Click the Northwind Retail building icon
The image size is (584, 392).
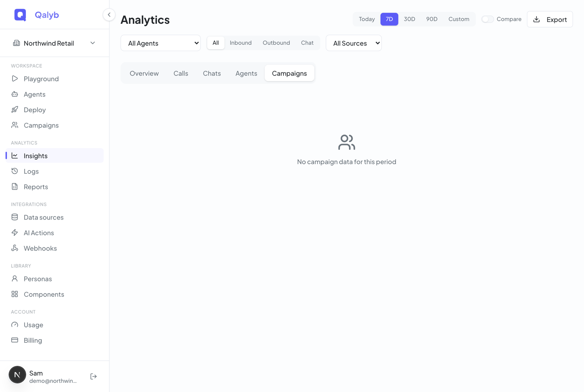pyautogui.click(x=16, y=43)
